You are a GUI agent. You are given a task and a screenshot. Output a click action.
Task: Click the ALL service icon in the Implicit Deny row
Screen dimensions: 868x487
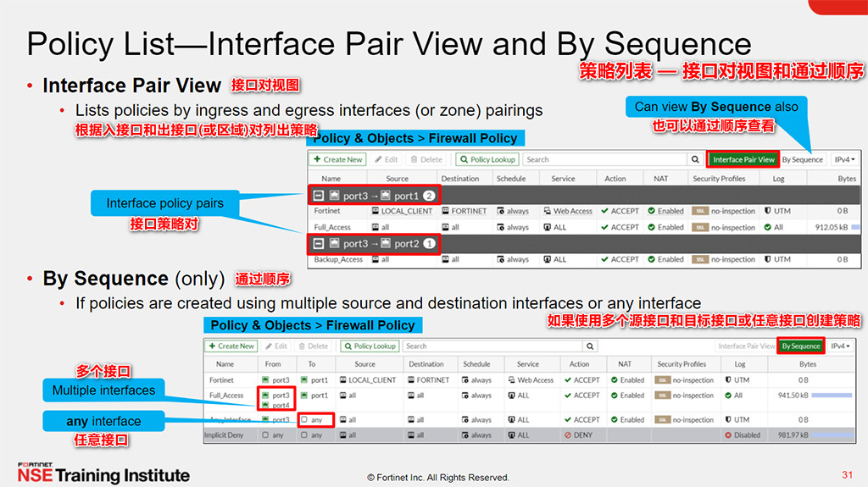click(511, 435)
